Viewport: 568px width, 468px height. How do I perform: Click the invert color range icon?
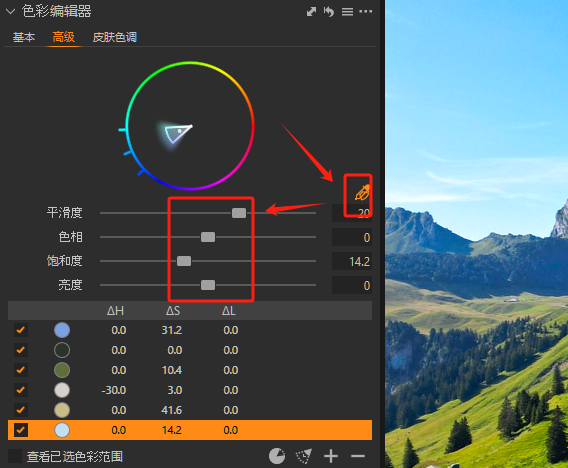click(304, 456)
